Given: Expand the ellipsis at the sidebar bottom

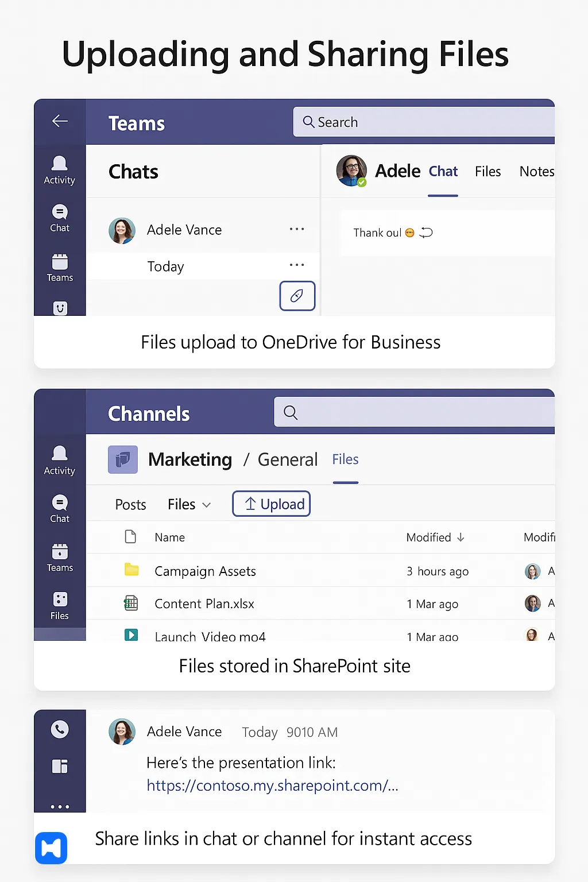Looking at the screenshot, I should pyautogui.click(x=60, y=806).
